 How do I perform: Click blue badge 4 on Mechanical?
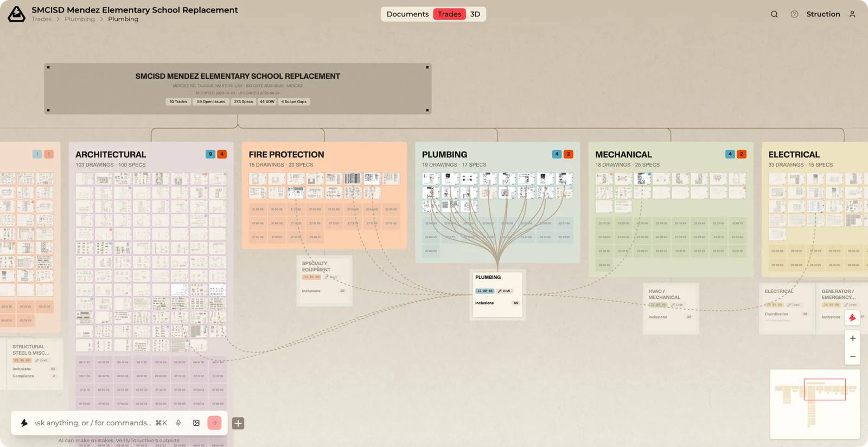coord(730,154)
